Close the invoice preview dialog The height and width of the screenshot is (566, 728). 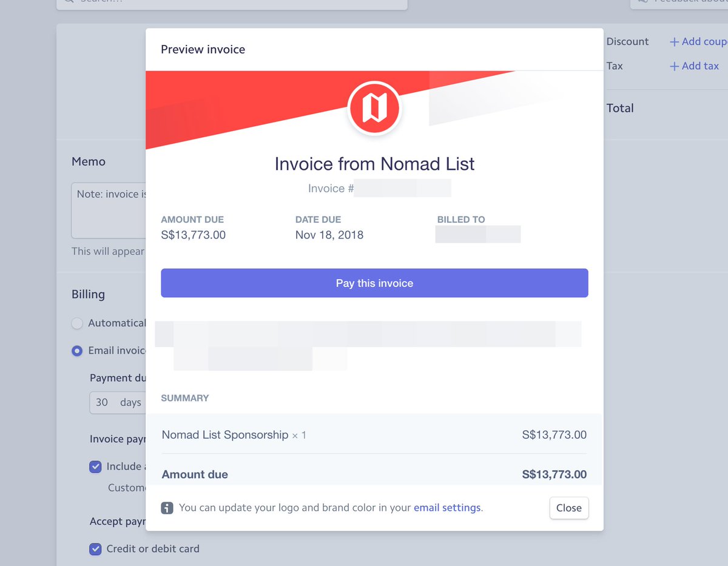click(569, 508)
